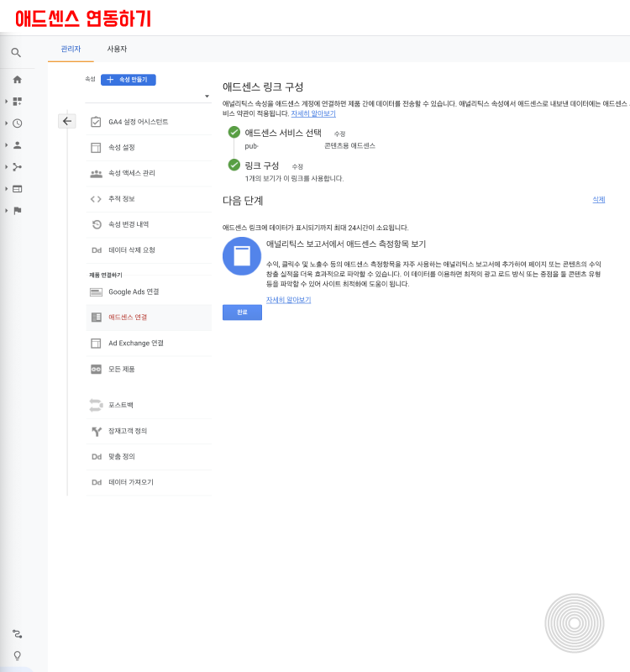Screen dimensions: 630x672
Task: Click the blue 완료 button
Action: [x=242, y=312]
